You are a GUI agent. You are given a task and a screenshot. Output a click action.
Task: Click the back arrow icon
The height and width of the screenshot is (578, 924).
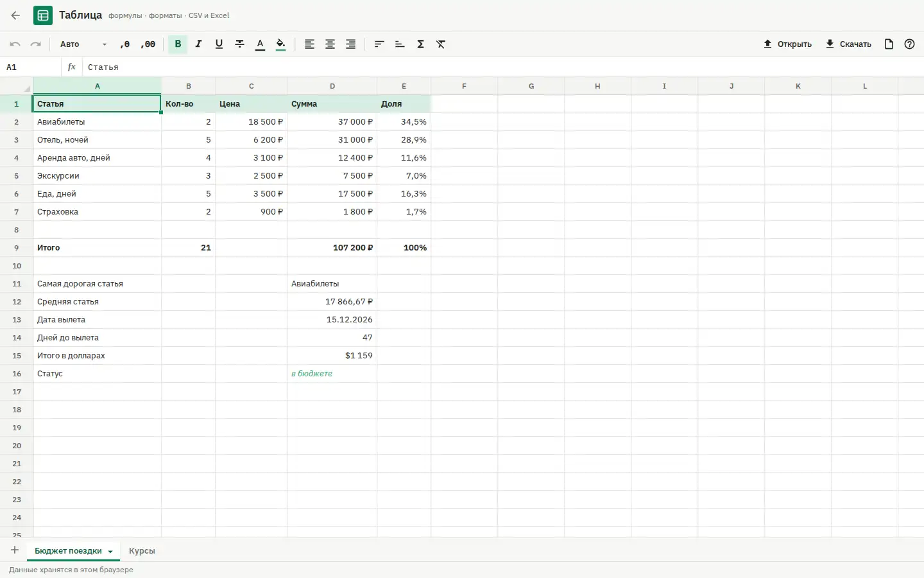[x=15, y=15]
